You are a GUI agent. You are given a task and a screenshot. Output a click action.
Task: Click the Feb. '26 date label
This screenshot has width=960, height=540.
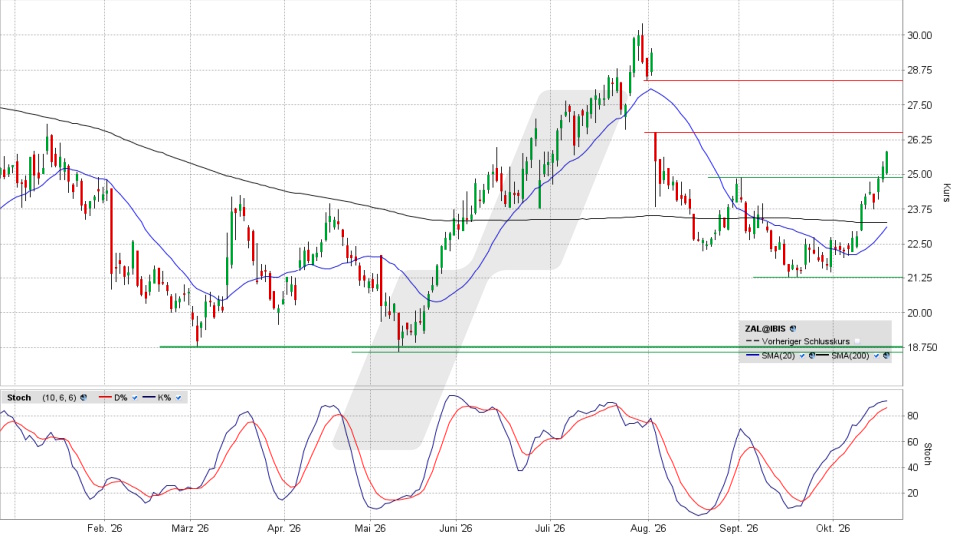[105, 528]
